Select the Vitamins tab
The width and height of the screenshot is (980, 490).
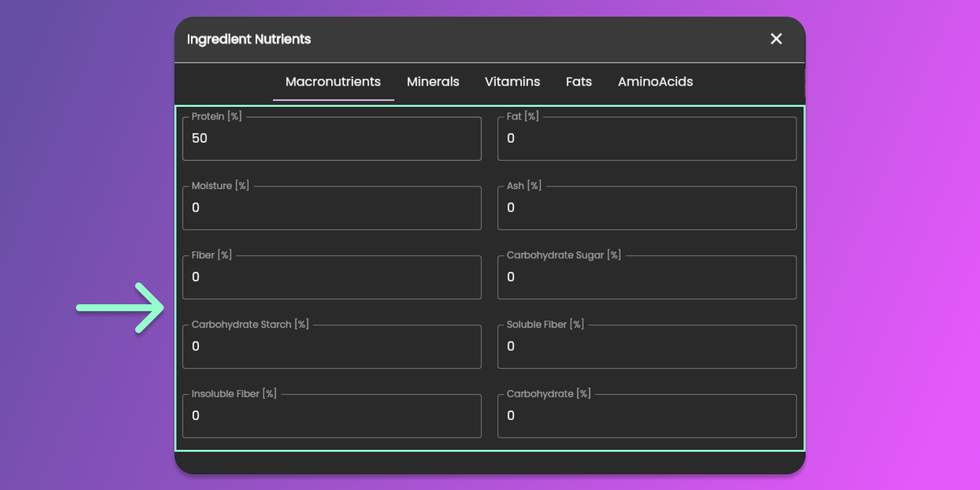(512, 82)
